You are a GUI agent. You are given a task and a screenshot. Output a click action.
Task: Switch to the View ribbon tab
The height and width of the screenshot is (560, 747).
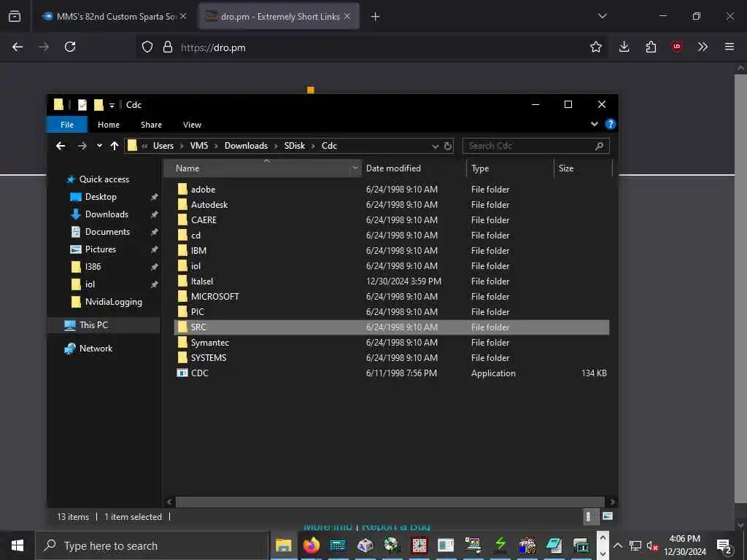pyautogui.click(x=192, y=125)
